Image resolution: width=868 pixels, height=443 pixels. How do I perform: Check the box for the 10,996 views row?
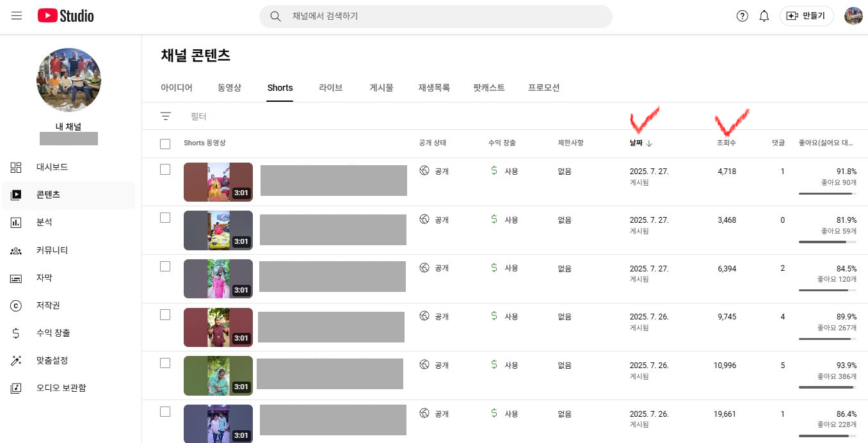(165, 363)
